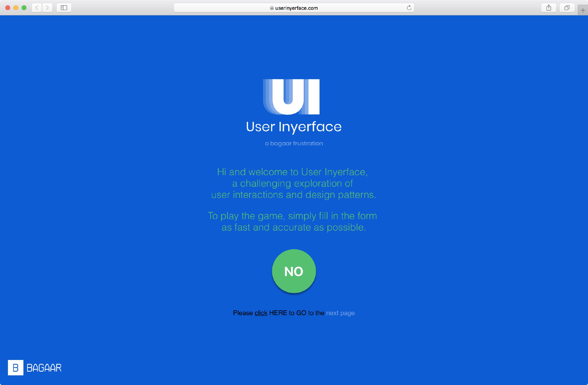Click the large UI logo

click(291, 97)
